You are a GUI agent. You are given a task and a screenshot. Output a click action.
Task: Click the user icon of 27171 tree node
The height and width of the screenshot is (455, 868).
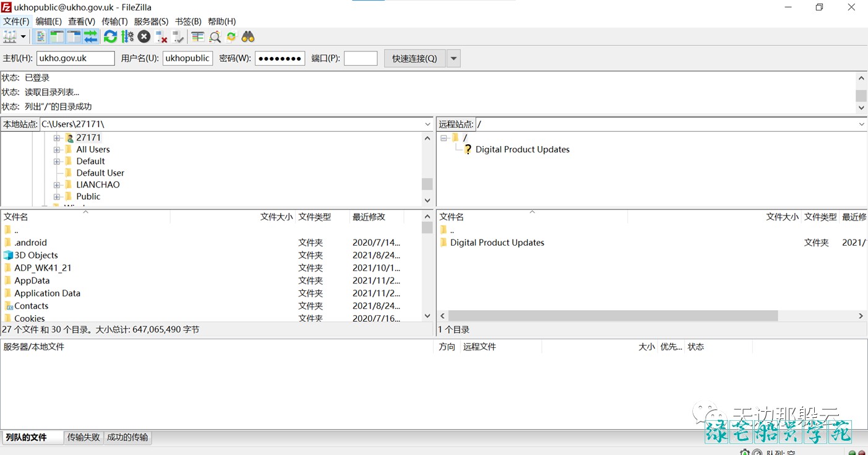pyautogui.click(x=69, y=137)
